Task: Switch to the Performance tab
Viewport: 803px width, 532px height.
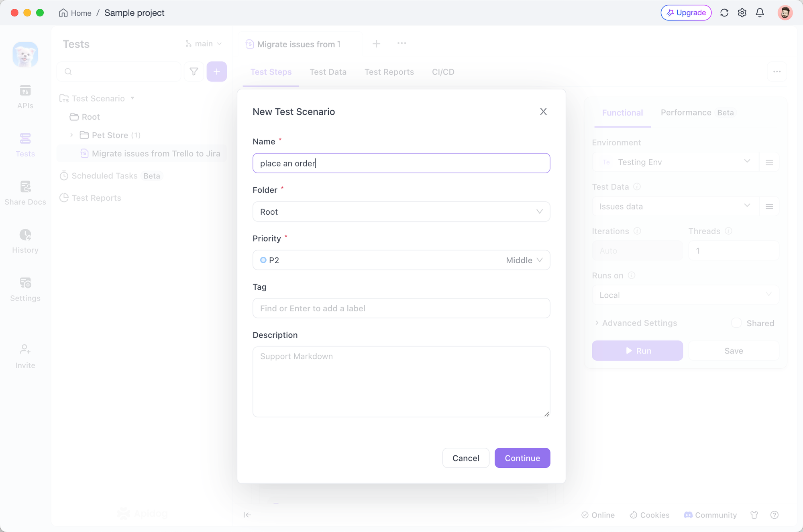Action: point(686,113)
